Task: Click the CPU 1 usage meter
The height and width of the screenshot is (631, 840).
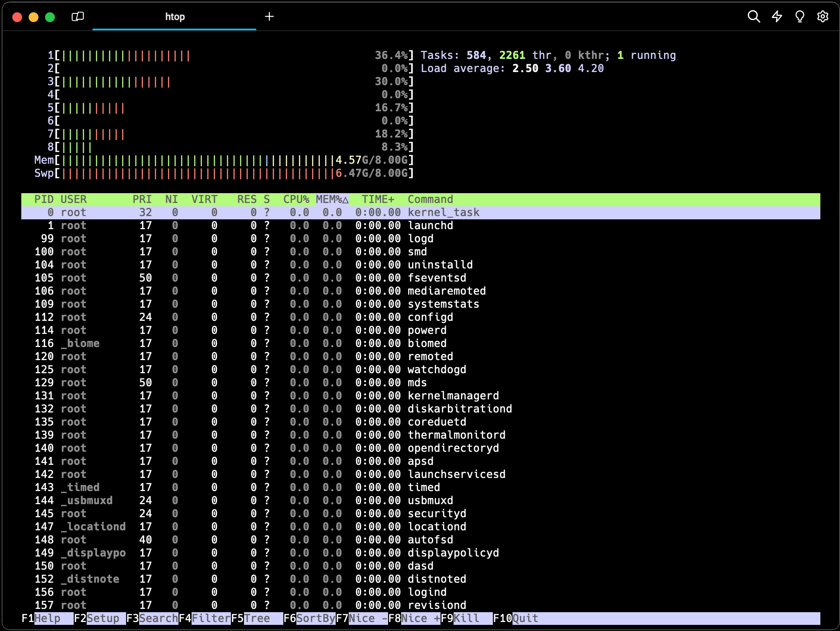Action: (x=230, y=55)
